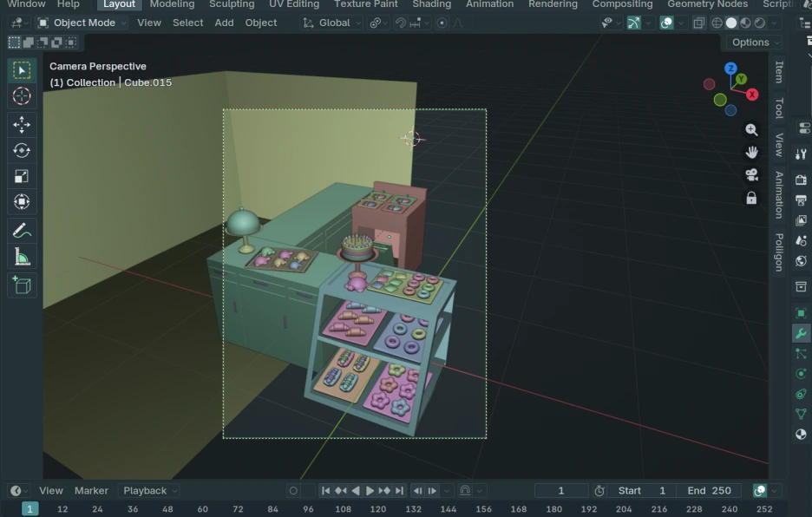The height and width of the screenshot is (517, 812).
Task: Toggle lock camera to view
Action: pos(751,198)
